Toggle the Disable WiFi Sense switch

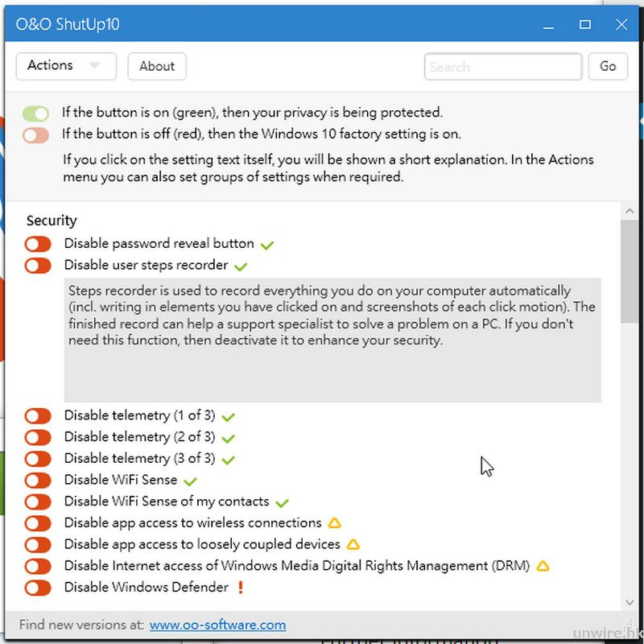pos(38,480)
